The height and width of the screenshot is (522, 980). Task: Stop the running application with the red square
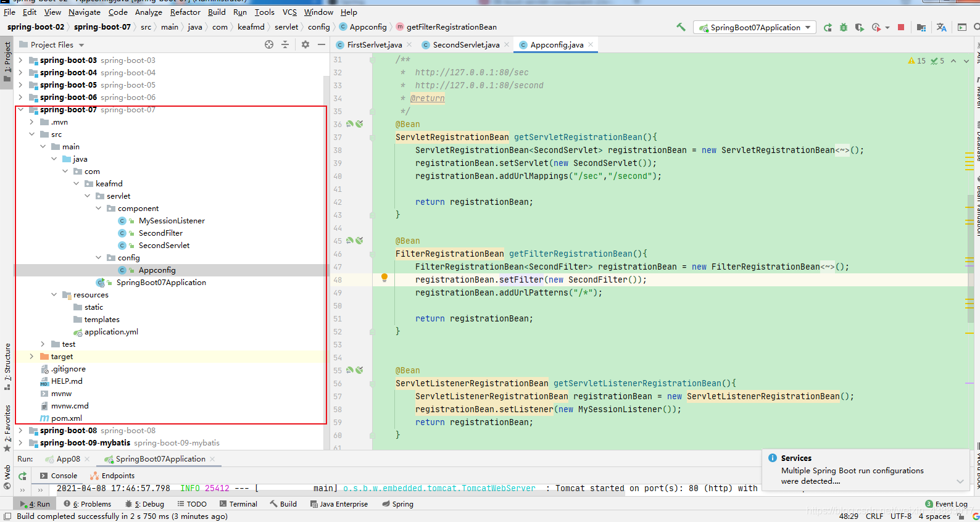coord(901,27)
